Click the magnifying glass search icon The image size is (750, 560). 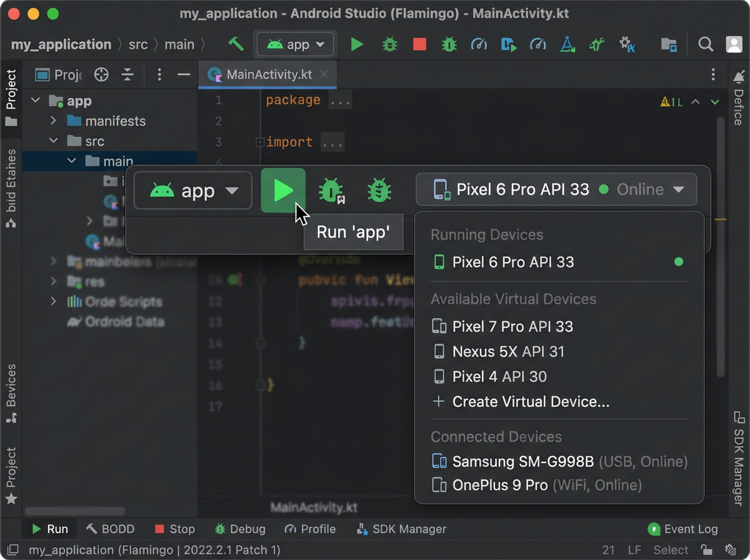click(706, 44)
